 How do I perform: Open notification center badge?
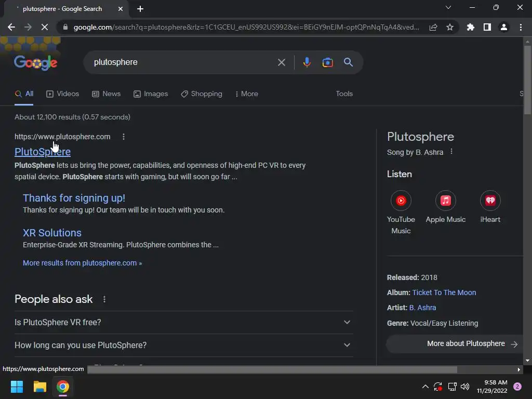517,387
